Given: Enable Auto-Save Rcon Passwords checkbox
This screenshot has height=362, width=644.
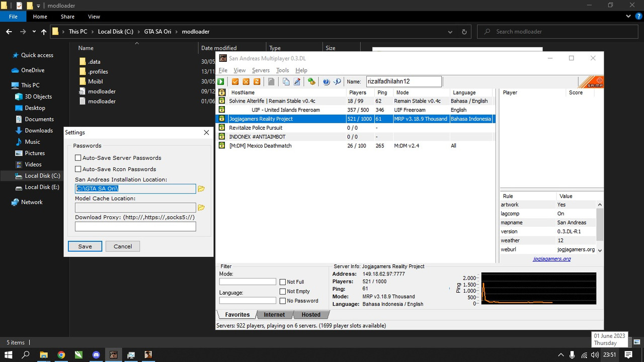Looking at the screenshot, I should pos(78,169).
